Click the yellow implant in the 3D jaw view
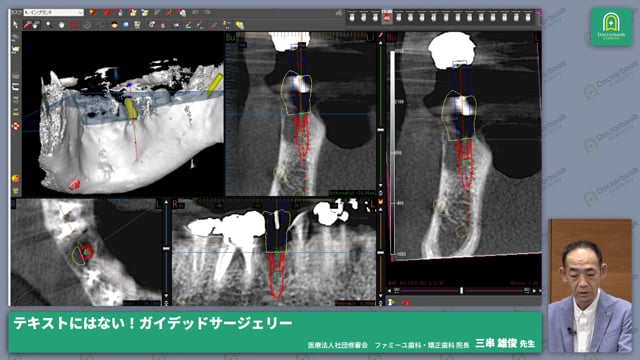Image resolution: width=640 pixels, height=360 pixels. coord(131,108)
